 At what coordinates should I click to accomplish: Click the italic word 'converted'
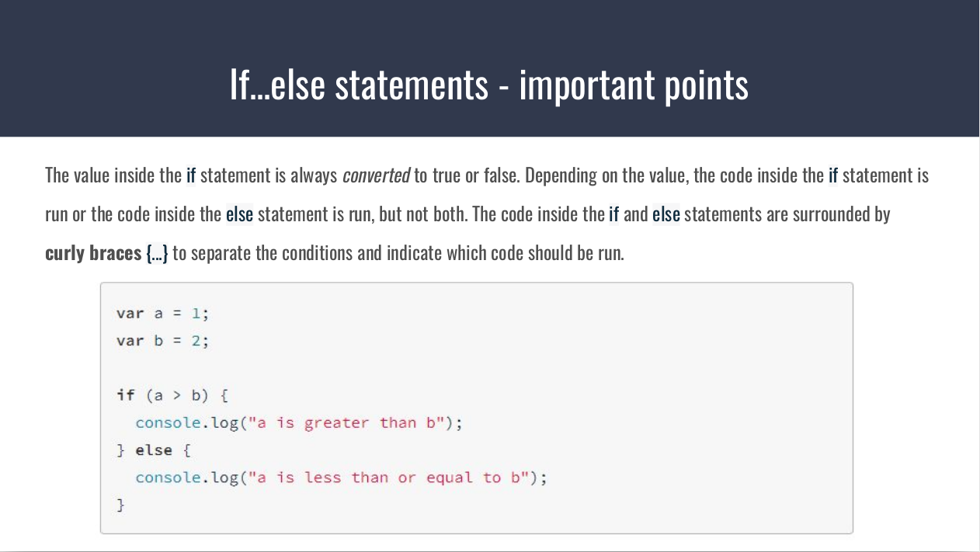(376, 175)
